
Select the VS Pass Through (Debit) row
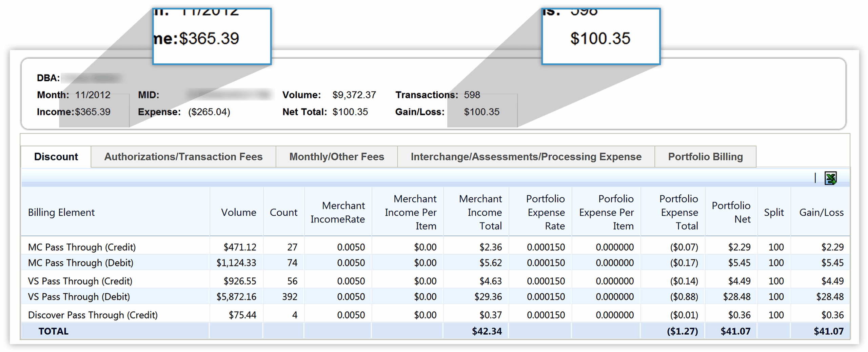pos(79,297)
